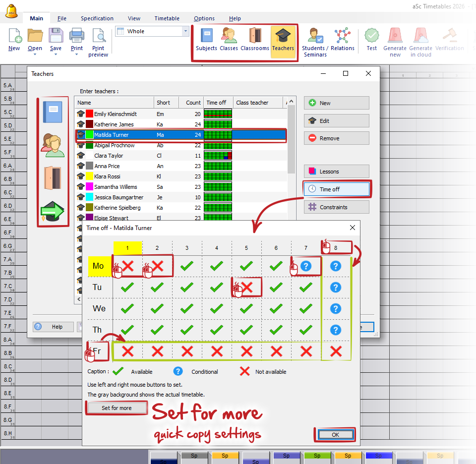Select the Fr row header
This screenshot has width=476, height=464.
tap(97, 351)
